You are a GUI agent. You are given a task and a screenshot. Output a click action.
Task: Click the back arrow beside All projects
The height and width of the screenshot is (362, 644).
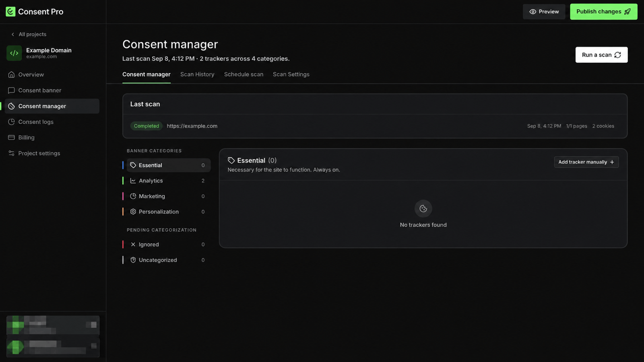pyautogui.click(x=13, y=35)
